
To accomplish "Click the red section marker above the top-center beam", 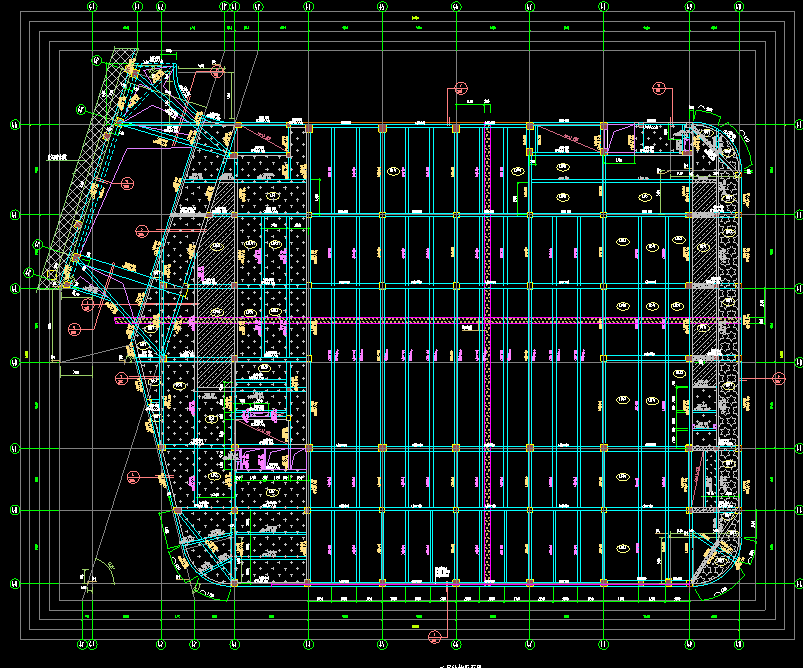I will (x=461, y=88).
